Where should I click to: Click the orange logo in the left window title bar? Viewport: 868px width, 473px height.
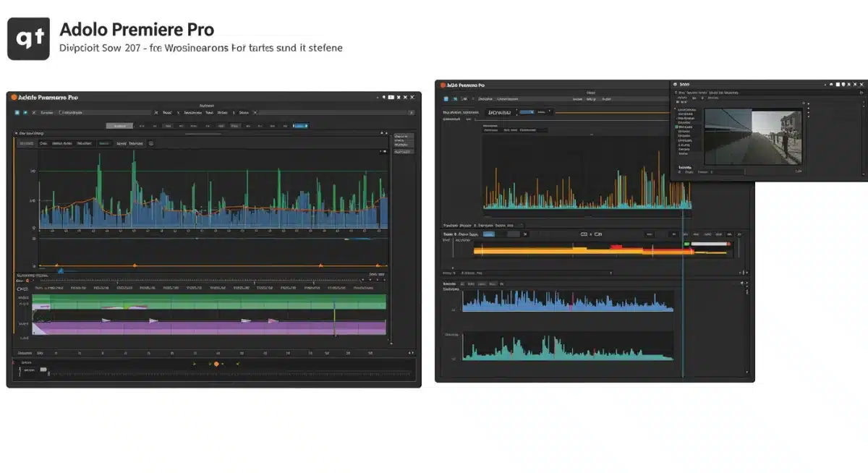coord(14,97)
